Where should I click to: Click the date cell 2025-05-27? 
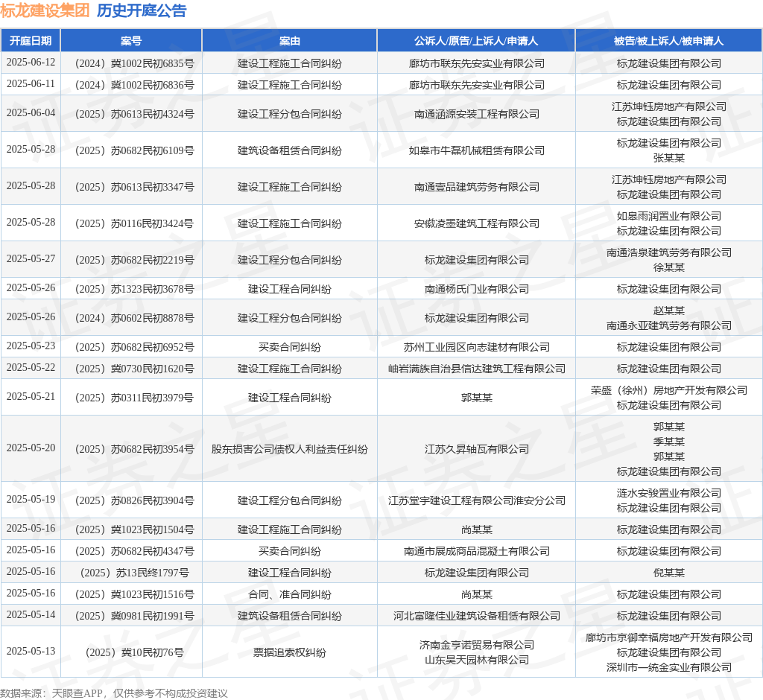click(x=31, y=259)
